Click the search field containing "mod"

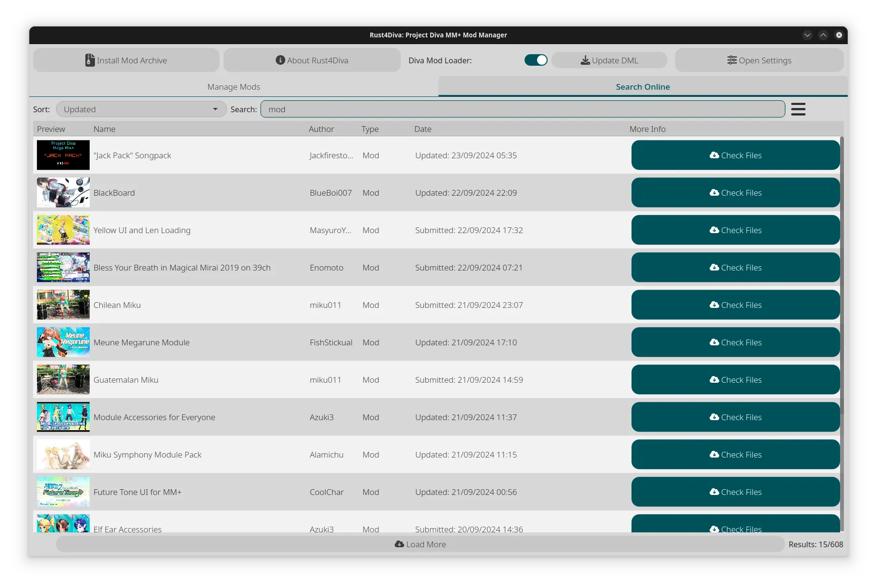pos(523,109)
